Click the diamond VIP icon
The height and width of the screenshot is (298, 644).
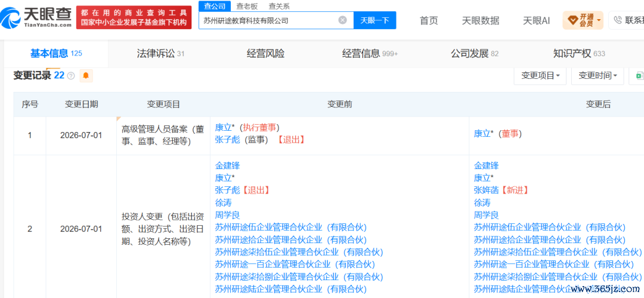point(572,20)
